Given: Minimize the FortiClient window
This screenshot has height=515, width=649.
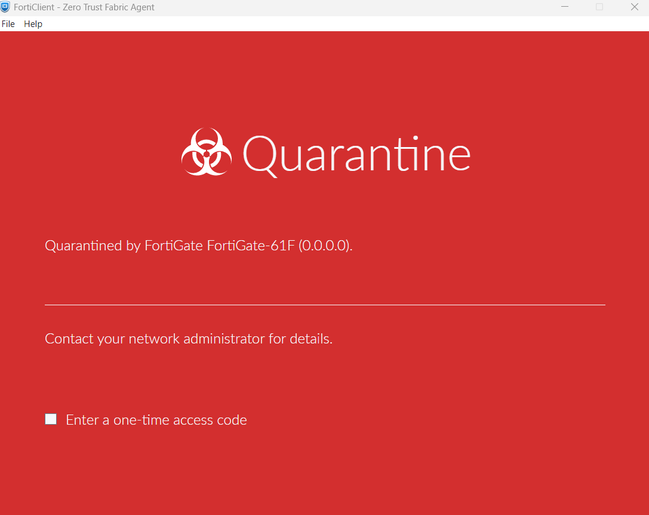Looking at the screenshot, I should tap(565, 7).
